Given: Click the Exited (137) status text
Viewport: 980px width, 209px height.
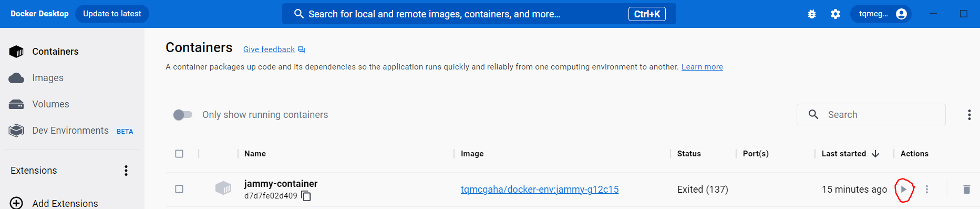Looking at the screenshot, I should pos(703,190).
